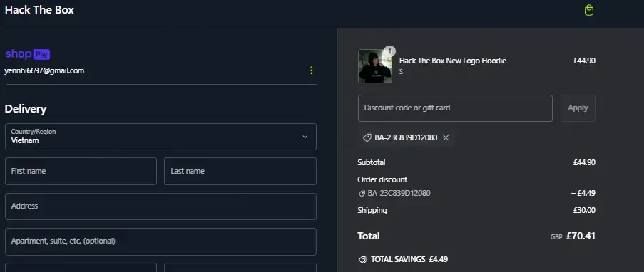Viewport: 644px width, 272px height.
Task: Open the Shop Pay account options menu
Action: point(311,70)
